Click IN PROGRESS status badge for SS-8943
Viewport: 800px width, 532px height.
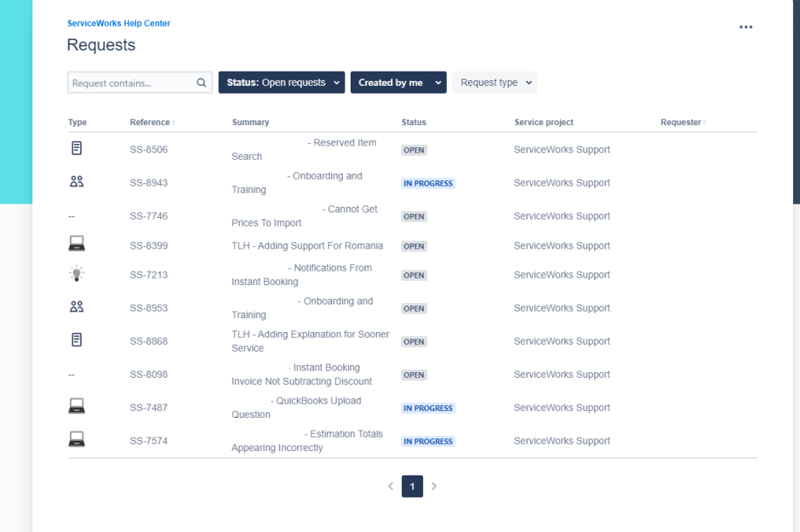[428, 183]
